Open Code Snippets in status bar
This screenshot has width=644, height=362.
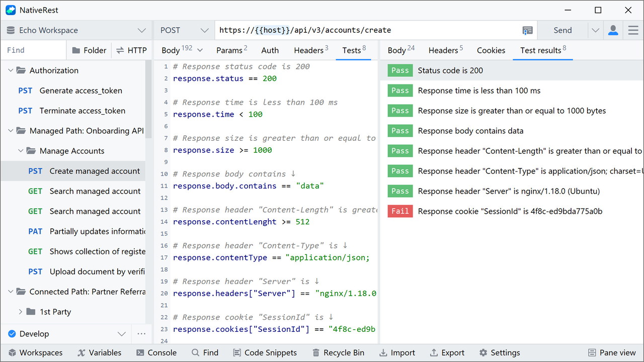[265, 352]
